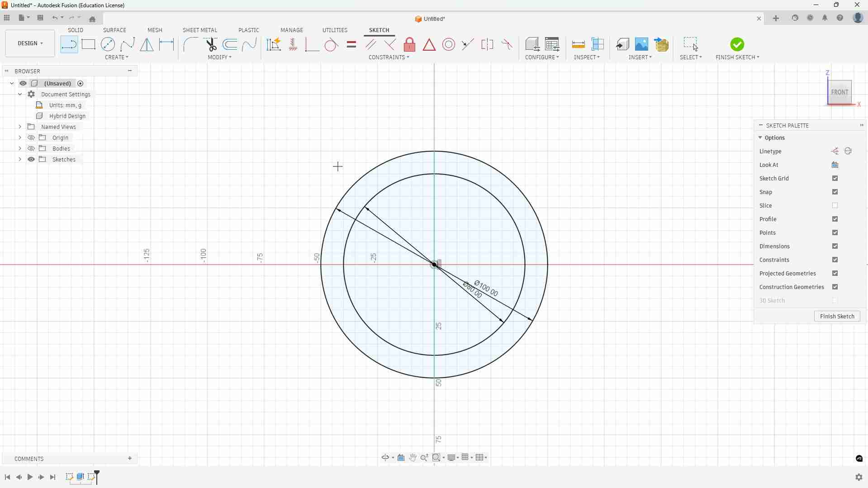Open the CONFIGURE dropdown menu
Viewport: 868px width, 488px height.
(x=542, y=57)
